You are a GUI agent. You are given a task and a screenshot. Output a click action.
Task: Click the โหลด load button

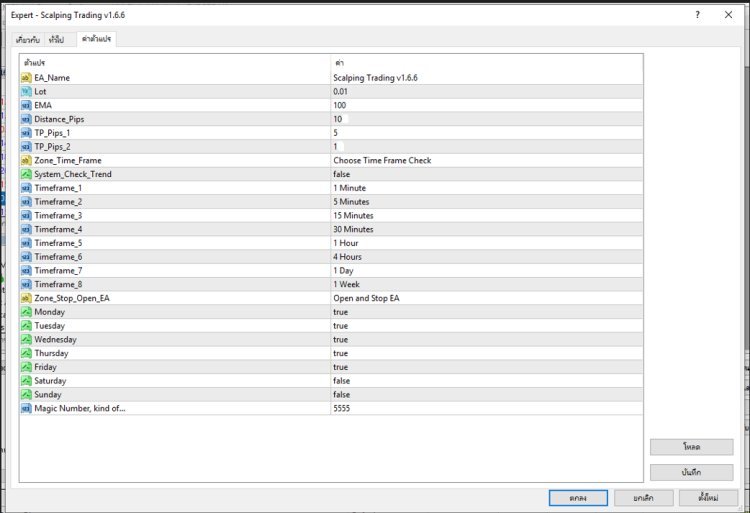(691, 447)
